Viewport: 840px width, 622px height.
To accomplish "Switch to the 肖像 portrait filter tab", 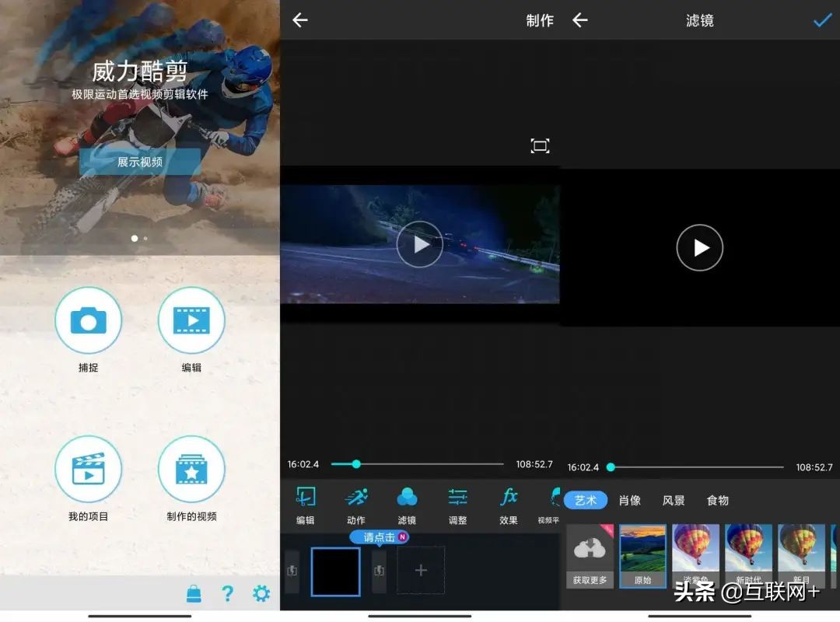I will coord(630,501).
